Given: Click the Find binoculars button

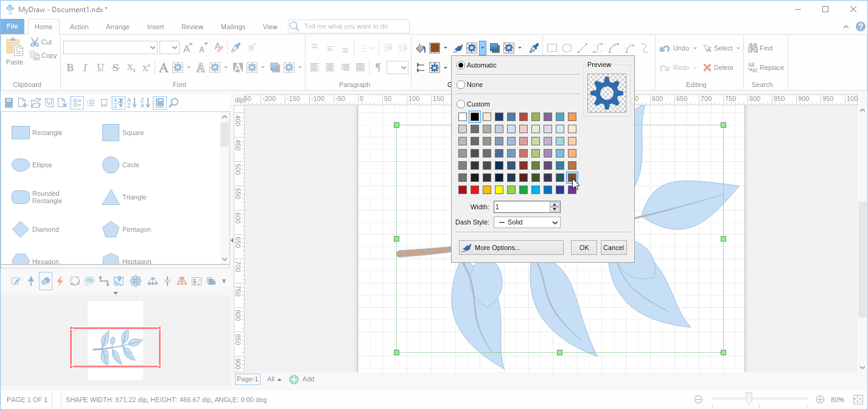Looking at the screenshot, I should tap(760, 48).
